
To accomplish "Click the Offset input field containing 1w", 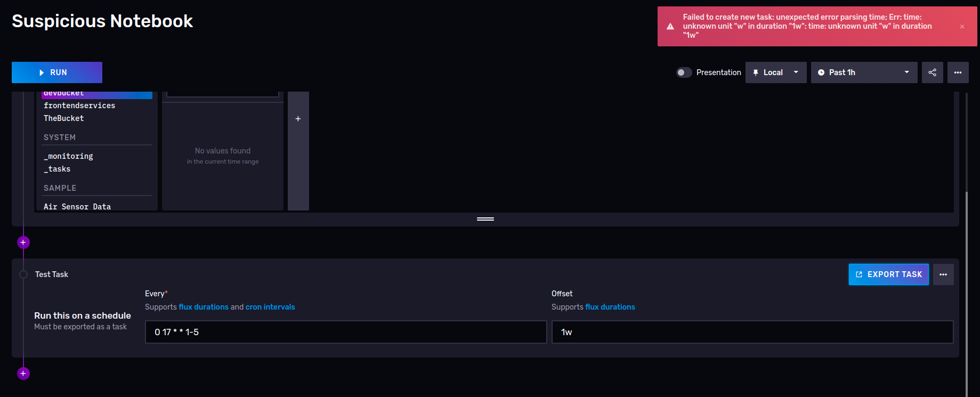I will tap(752, 332).
